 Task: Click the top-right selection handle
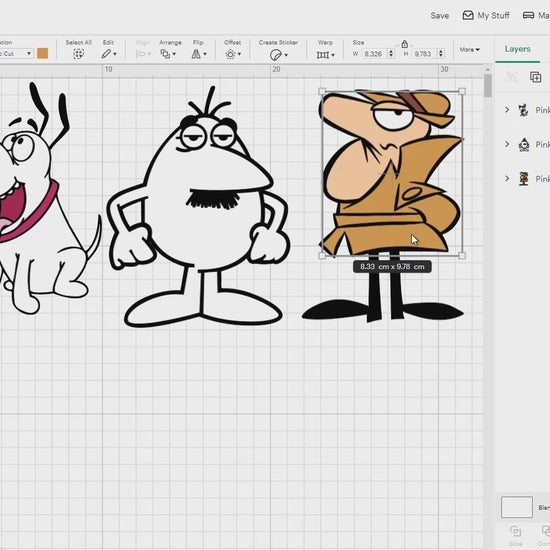pyautogui.click(x=462, y=92)
